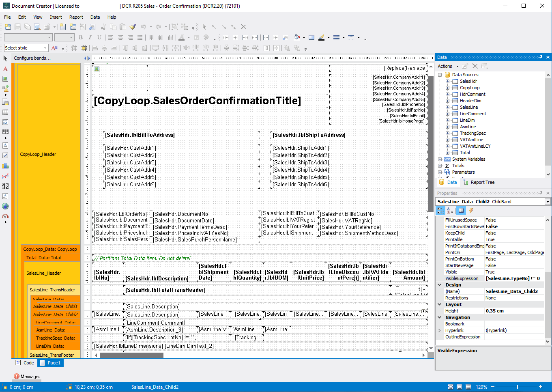This screenshot has width=552, height=392.
Task: Collapse the Data Sources tree node
Action: (440, 75)
